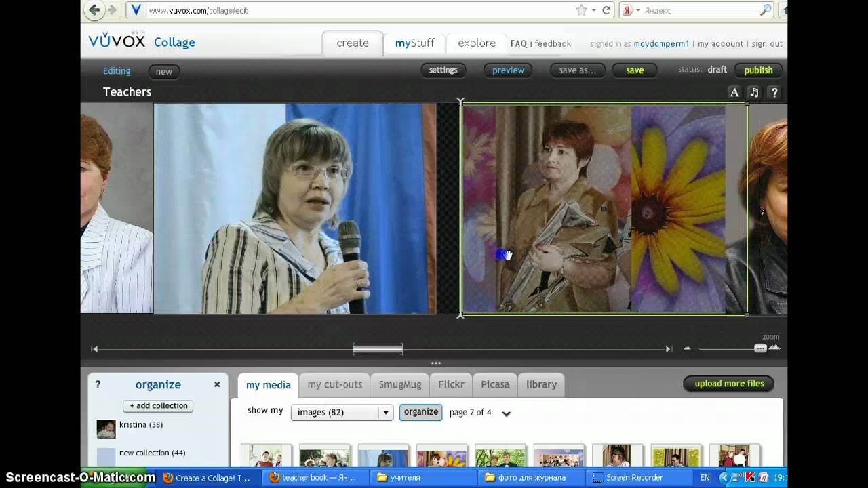Click the Vuvox Collage logo
This screenshot has width=868, height=488.
[142, 41]
